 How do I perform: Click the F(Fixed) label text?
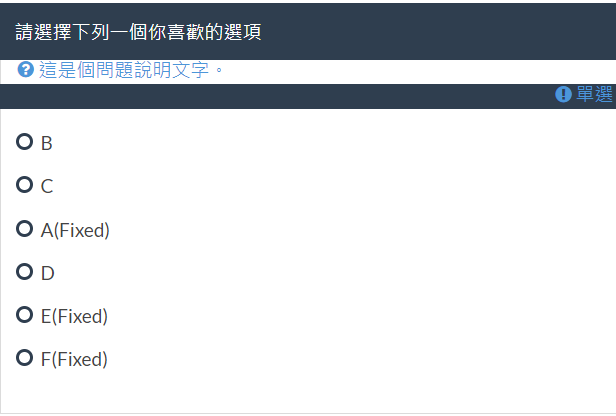click(74, 360)
